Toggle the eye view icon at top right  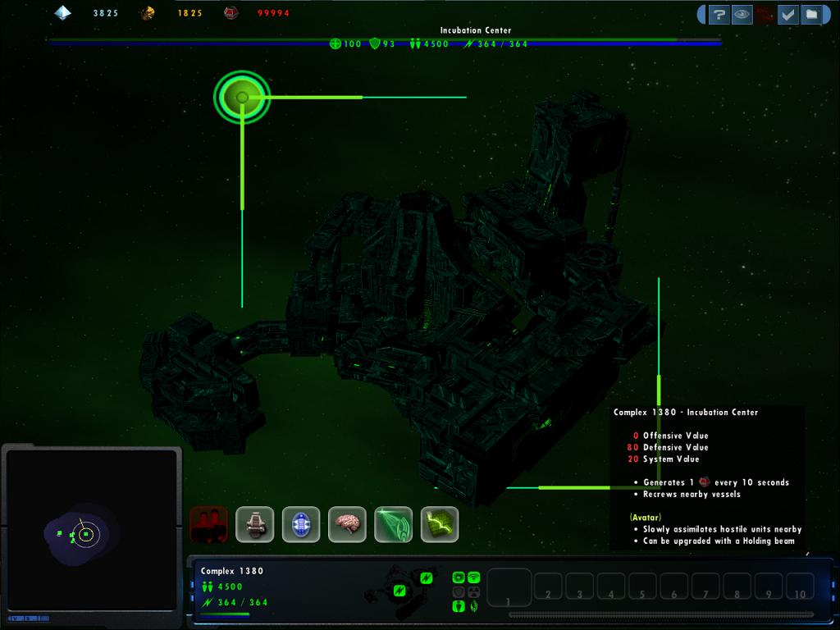pos(742,14)
